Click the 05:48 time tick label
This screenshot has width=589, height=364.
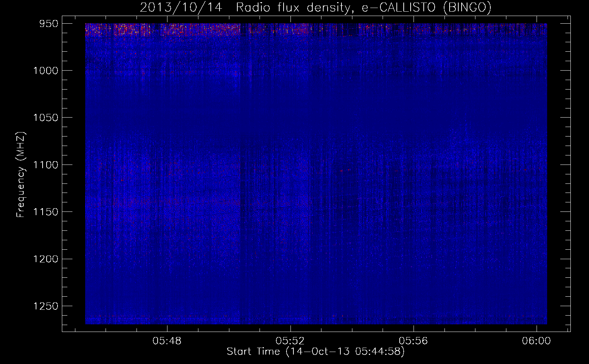167,341
